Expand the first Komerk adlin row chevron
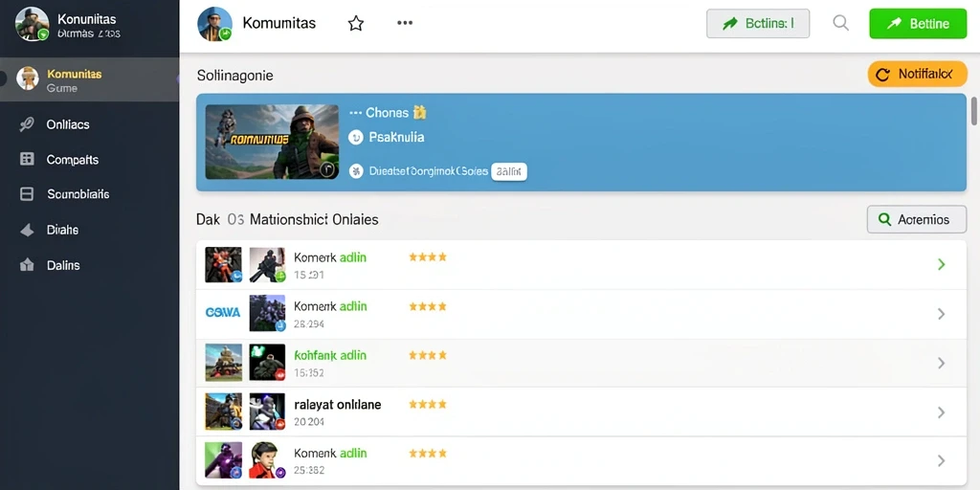Viewport: 980px width, 490px height. point(942,265)
